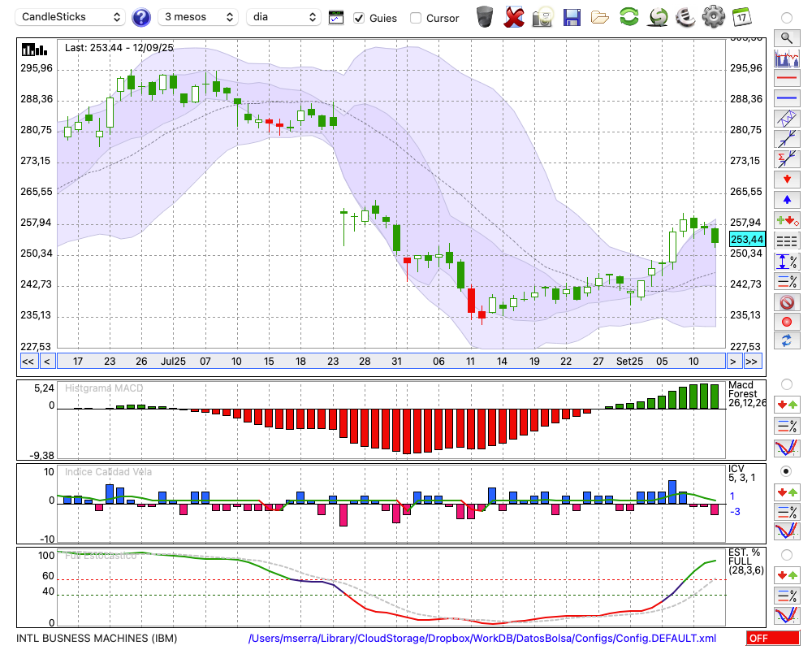Image resolution: width=812 pixels, height=650 pixels.
Task: Click the mini chart window icon
Action: point(336,18)
